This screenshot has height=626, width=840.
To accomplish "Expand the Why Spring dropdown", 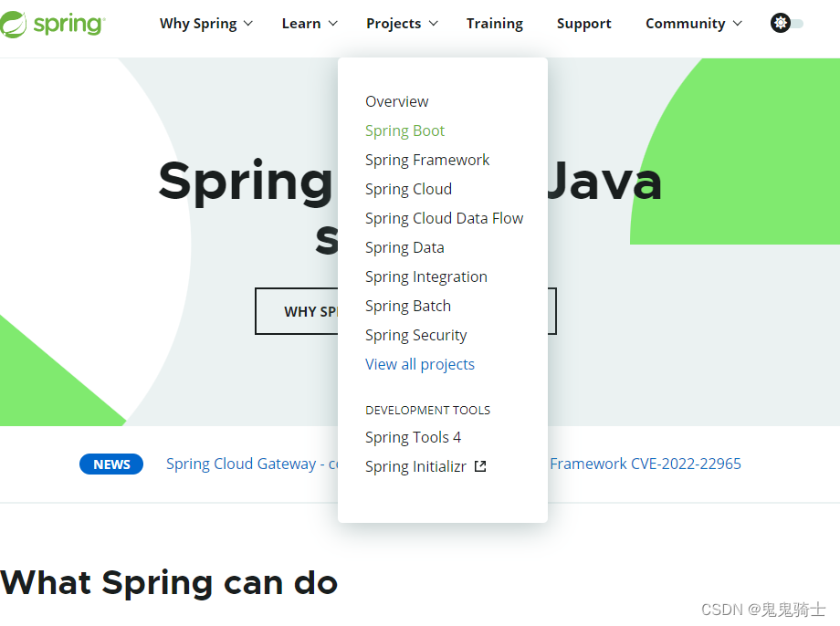I will pyautogui.click(x=205, y=24).
